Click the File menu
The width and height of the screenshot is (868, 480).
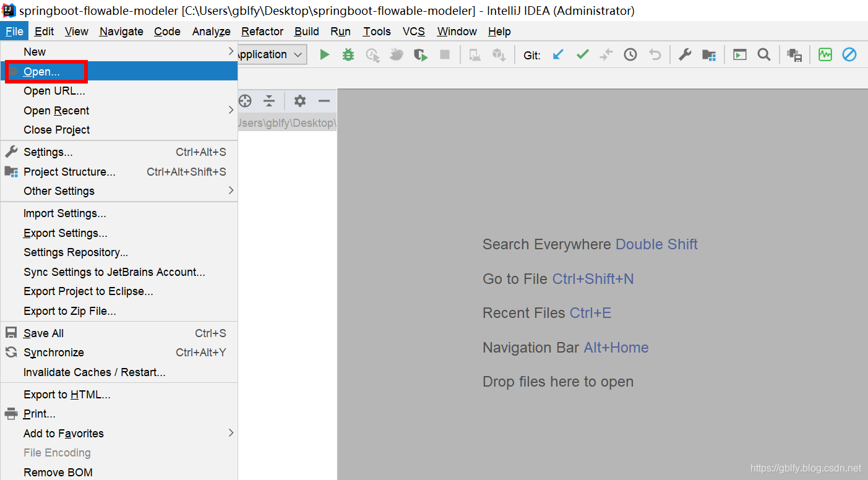14,32
